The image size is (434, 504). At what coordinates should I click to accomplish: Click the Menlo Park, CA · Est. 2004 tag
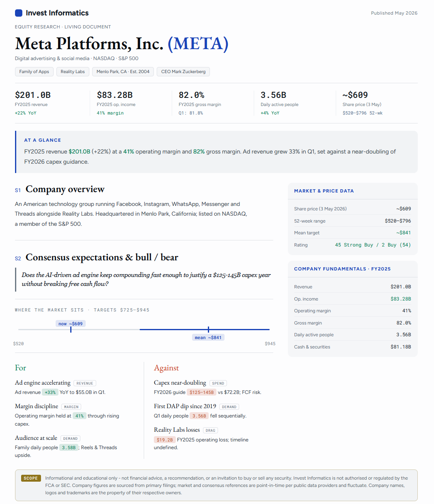click(x=123, y=71)
